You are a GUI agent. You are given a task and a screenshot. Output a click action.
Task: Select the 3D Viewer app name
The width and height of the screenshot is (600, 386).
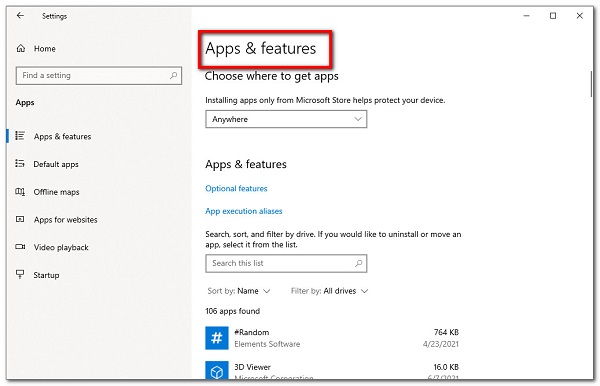click(252, 367)
